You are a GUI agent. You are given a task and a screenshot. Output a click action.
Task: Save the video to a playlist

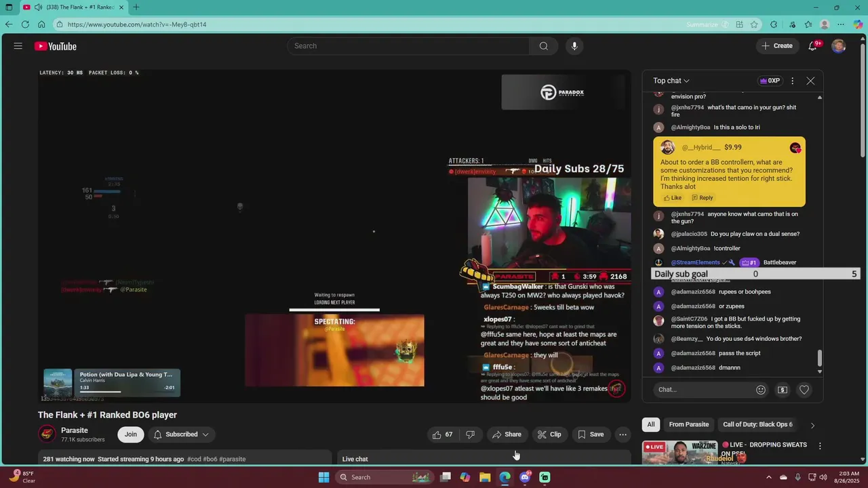click(x=591, y=434)
